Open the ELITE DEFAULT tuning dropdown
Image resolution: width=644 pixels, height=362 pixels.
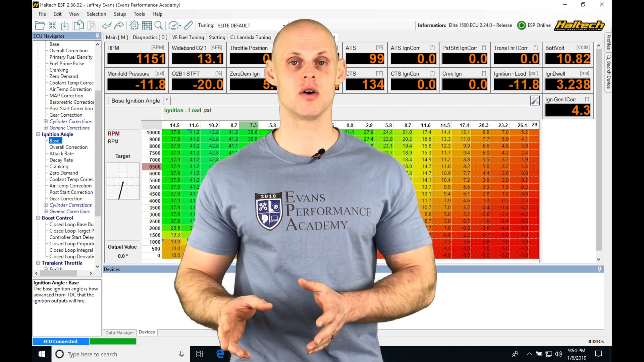click(283, 25)
